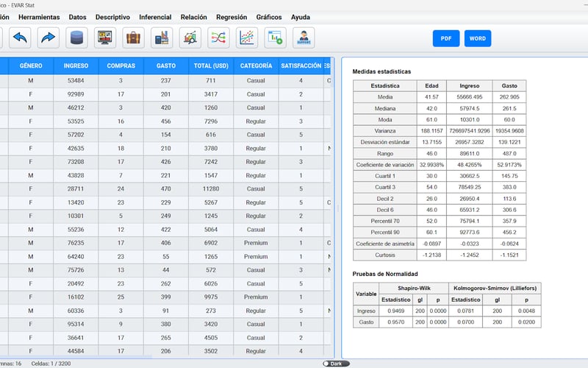Click the Desviación estándar row label
Viewport: 588px width, 368px height.
point(384,142)
